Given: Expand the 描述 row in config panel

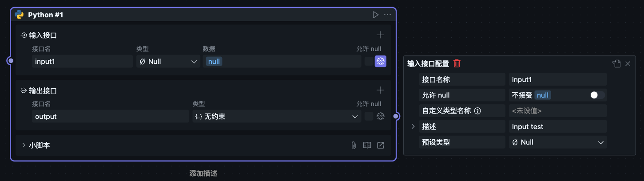Looking at the screenshot, I should pos(413,126).
